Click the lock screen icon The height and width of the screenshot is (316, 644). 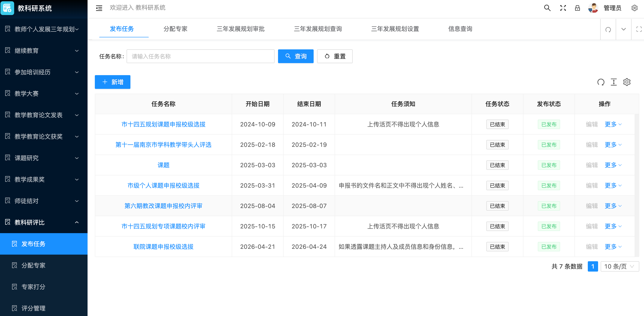[x=577, y=8]
